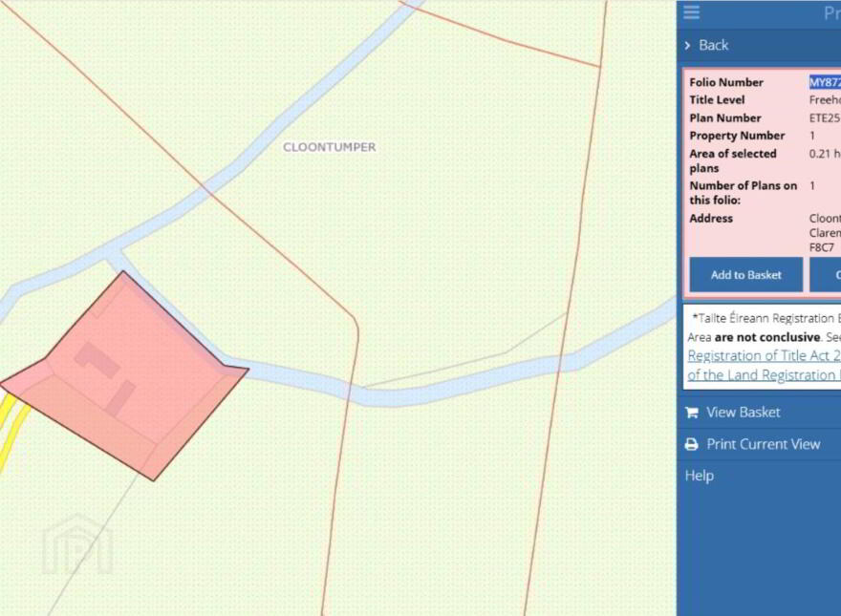The width and height of the screenshot is (841, 616).
Task: Click the Address label
Action: coord(711,218)
